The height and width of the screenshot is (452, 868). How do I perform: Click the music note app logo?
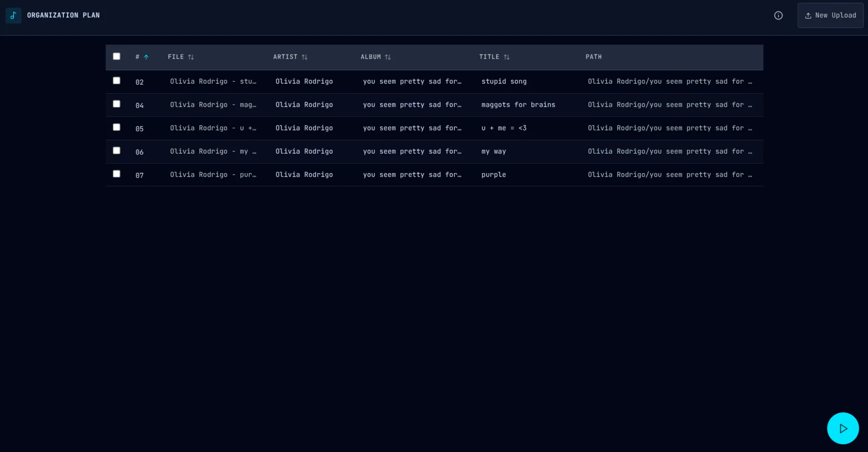pyautogui.click(x=13, y=15)
